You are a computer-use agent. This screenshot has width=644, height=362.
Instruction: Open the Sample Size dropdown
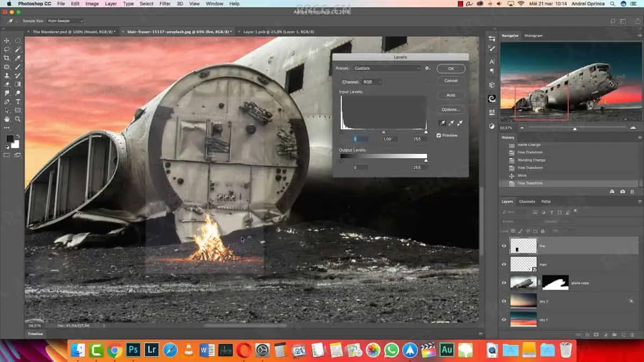pos(65,21)
